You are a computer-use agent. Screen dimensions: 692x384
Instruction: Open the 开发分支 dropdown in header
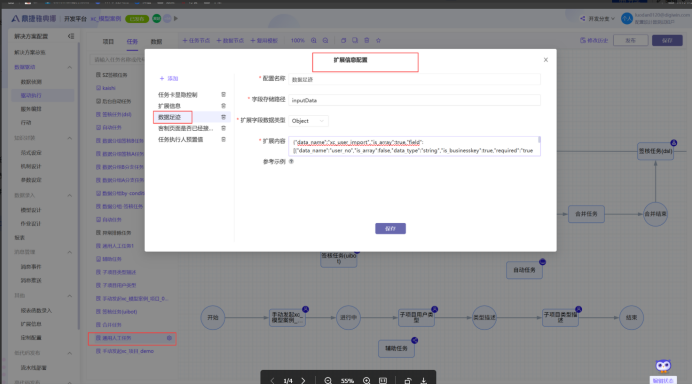tap(598, 19)
